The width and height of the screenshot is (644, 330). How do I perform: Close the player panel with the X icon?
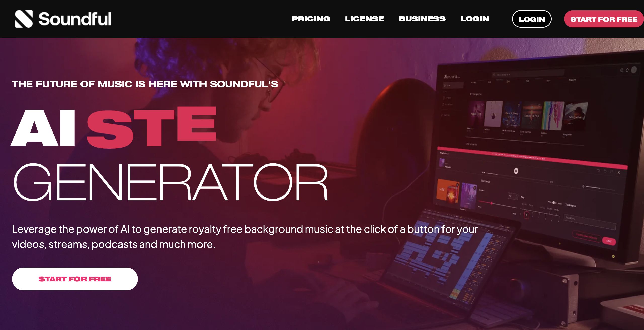tap(619, 173)
